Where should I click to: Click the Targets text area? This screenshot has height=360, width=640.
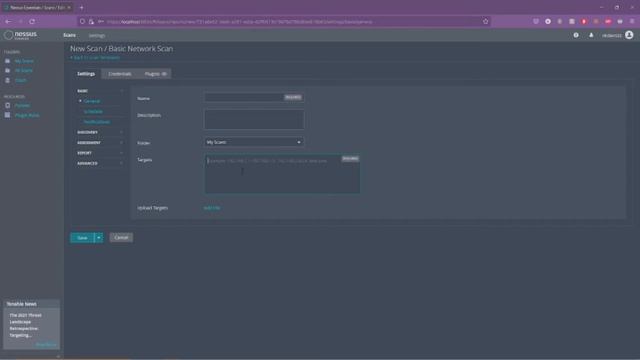[x=282, y=173]
